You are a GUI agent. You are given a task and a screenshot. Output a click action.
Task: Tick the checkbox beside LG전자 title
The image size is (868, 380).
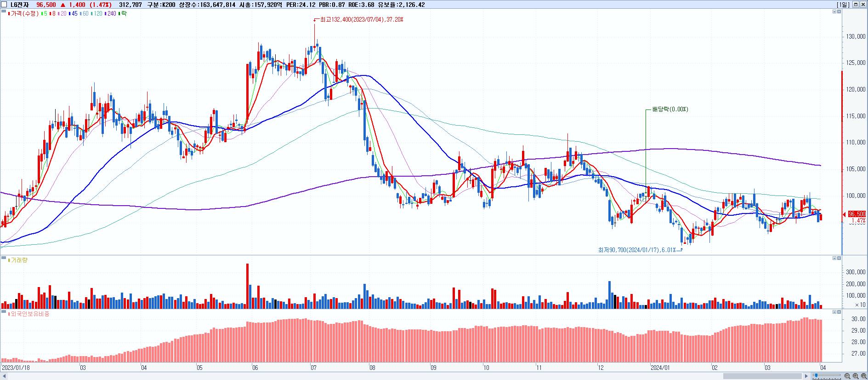[5, 5]
